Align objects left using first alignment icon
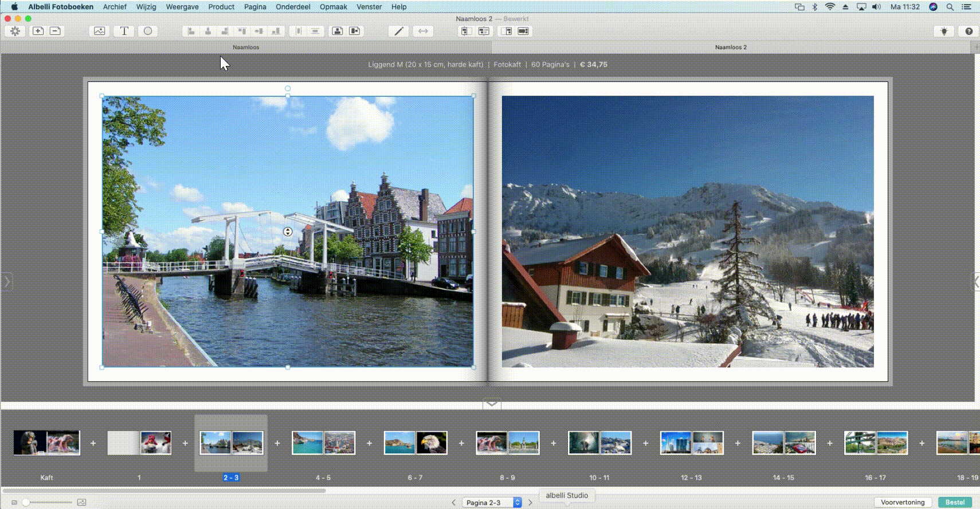Screen dimensions: 980x509 [x=191, y=31]
